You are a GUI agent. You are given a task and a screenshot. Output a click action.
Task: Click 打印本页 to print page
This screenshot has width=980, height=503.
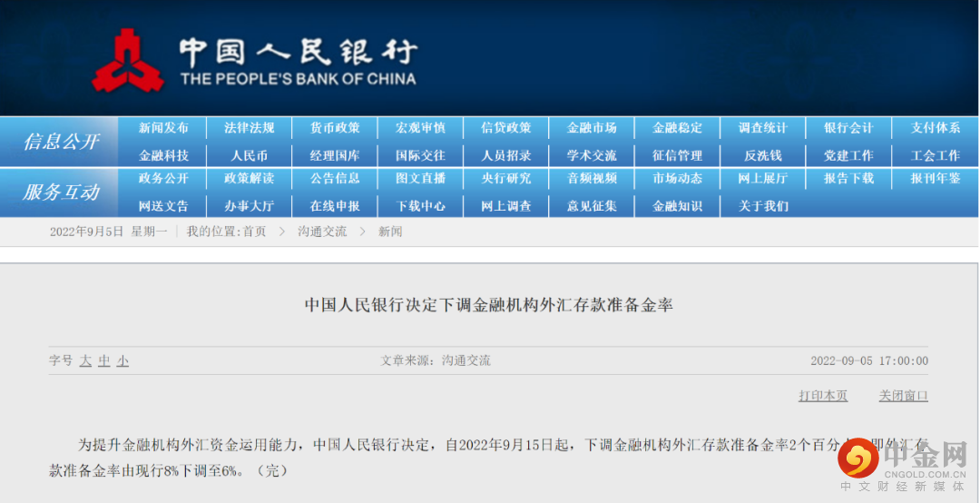(x=823, y=395)
